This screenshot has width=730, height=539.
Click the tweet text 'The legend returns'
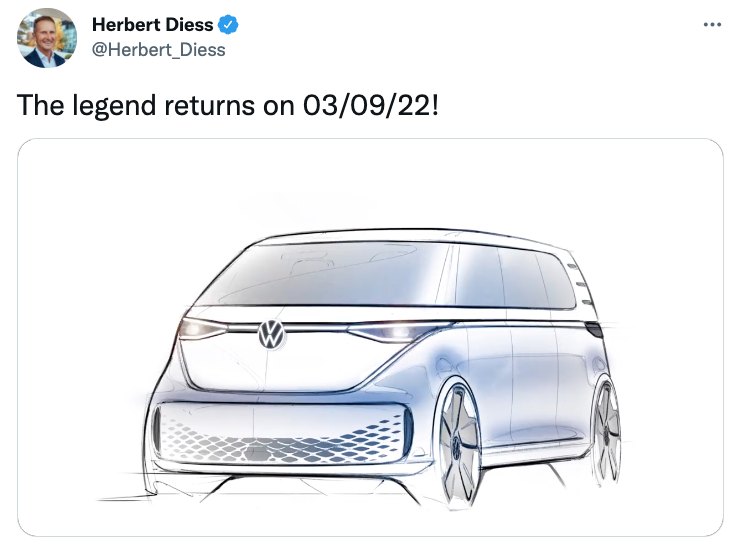[136, 106]
